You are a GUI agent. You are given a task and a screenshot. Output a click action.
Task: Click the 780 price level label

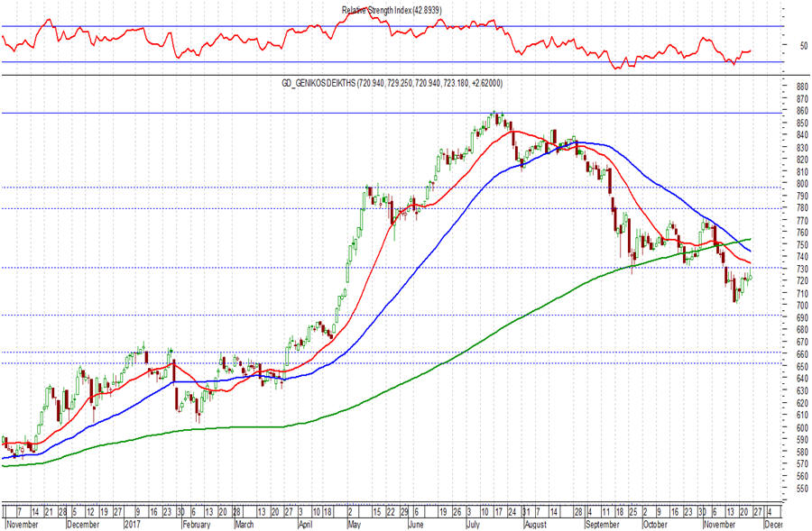(802, 208)
